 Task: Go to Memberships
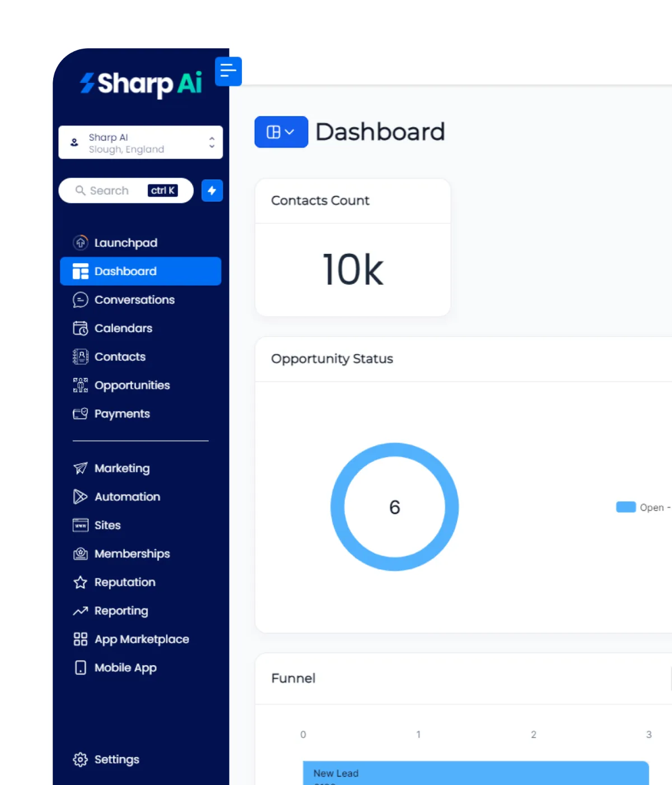point(141,554)
